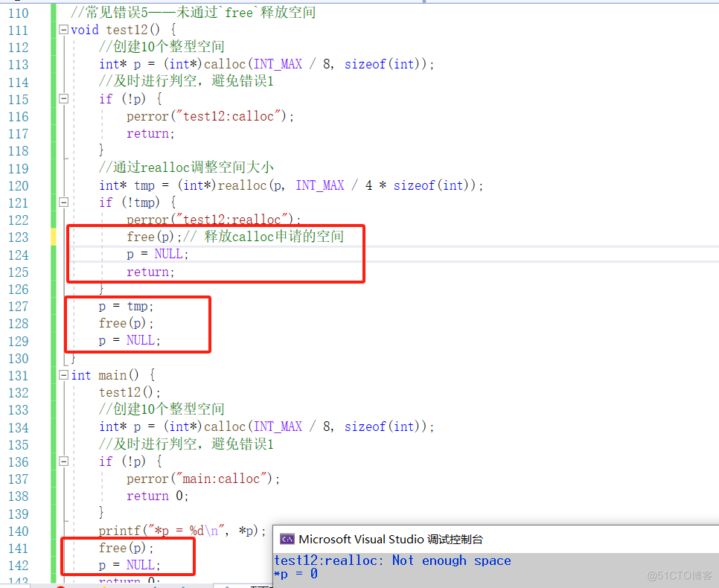Click the Microsoft Visual Studio 调试控制台 title
Screen dimensions: 719x588
[x=391, y=539]
